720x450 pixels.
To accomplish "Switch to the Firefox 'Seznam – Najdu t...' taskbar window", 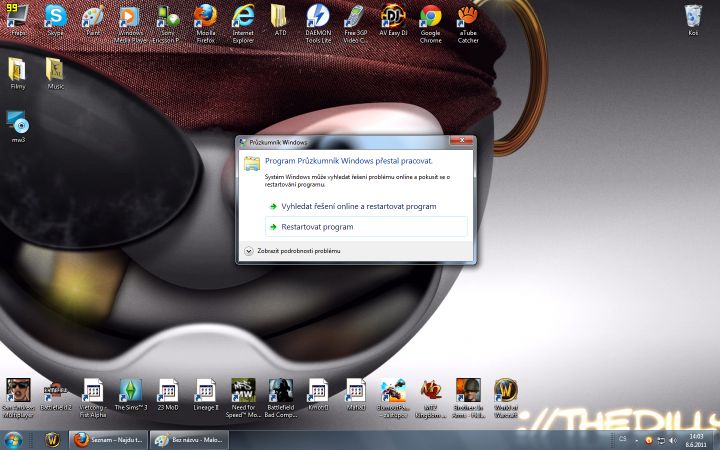I will pos(108,440).
